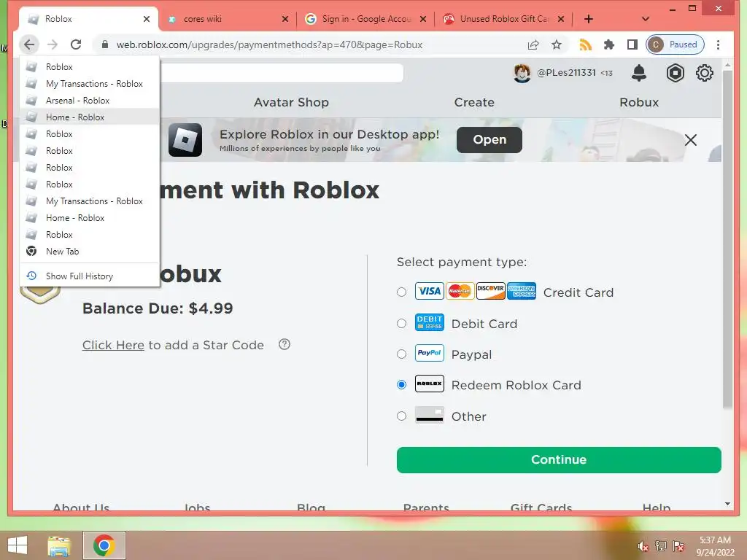Screen dimensions: 747x560
Task: Select the Debit Card payment option
Action: (x=402, y=323)
